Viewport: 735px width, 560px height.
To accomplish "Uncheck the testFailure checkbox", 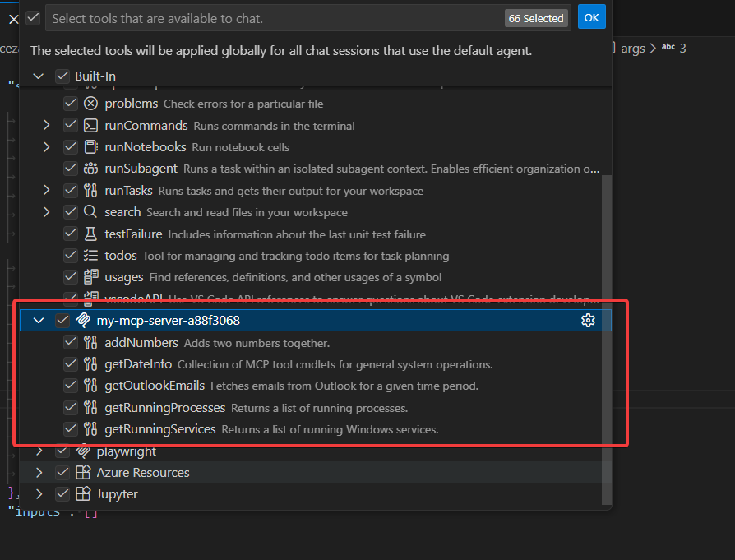I will click(71, 234).
